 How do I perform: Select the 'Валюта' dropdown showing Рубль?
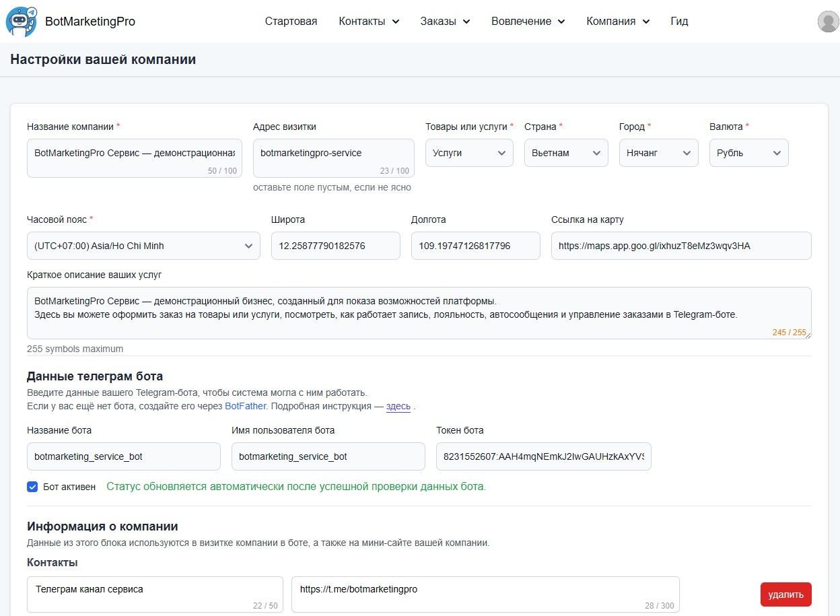(x=748, y=153)
